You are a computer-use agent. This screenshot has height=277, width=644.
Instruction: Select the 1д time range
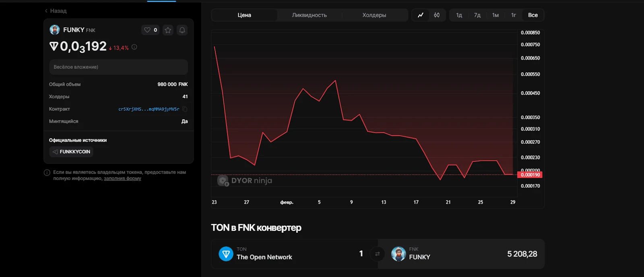(x=459, y=15)
